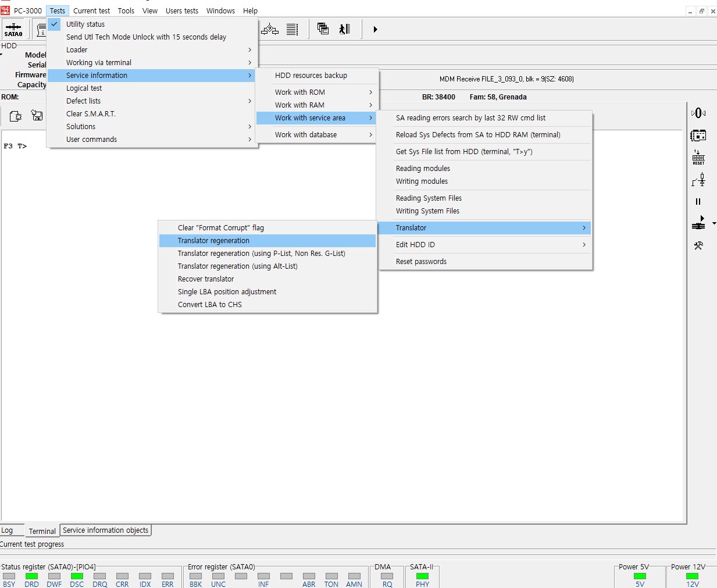Click the PC-3000 application logo icon
Screen dimensions: 717x588
(5, 10)
